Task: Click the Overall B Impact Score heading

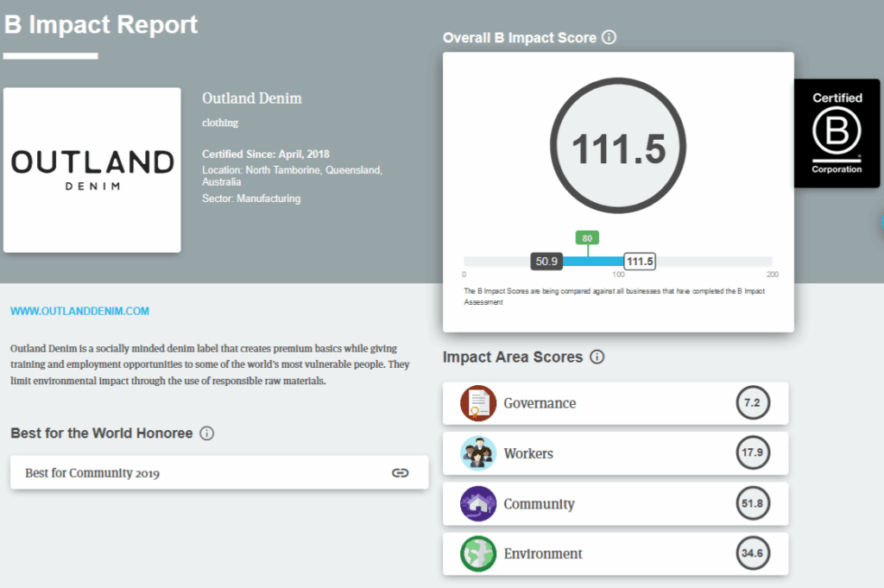Action: click(519, 38)
